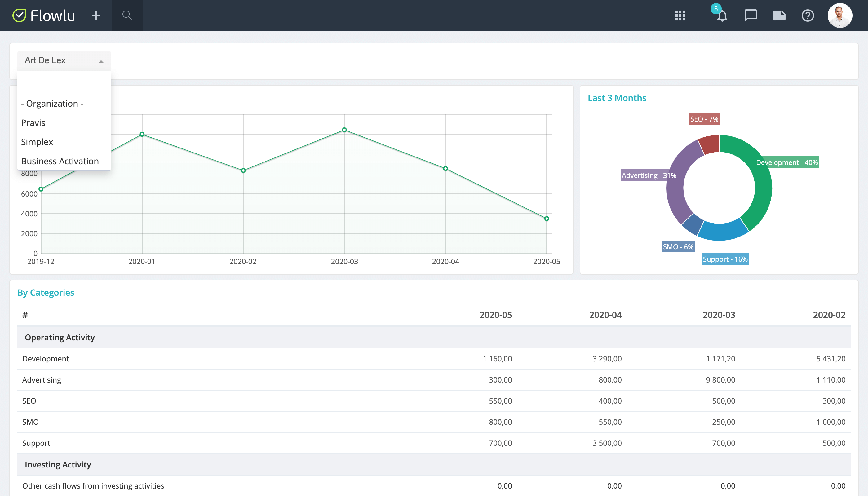
Task: Open the search magnifier
Action: (127, 15)
